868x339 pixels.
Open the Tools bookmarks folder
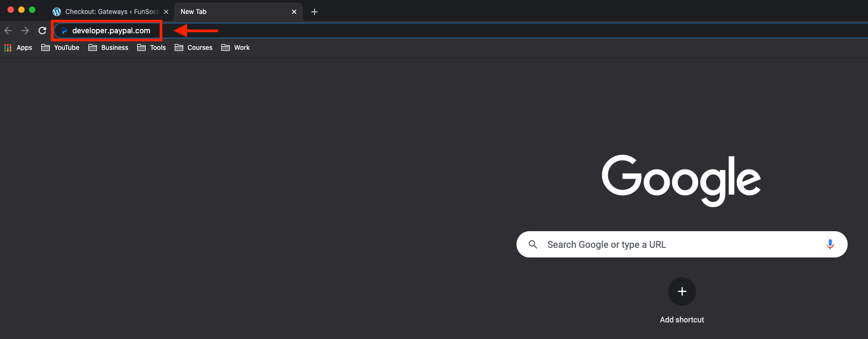click(x=152, y=48)
